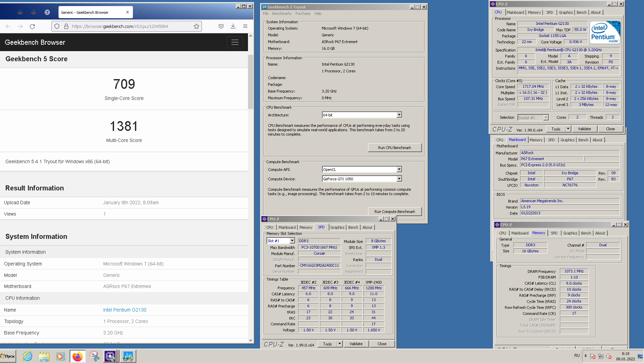Switch to the globe pinned tab

point(47,12)
